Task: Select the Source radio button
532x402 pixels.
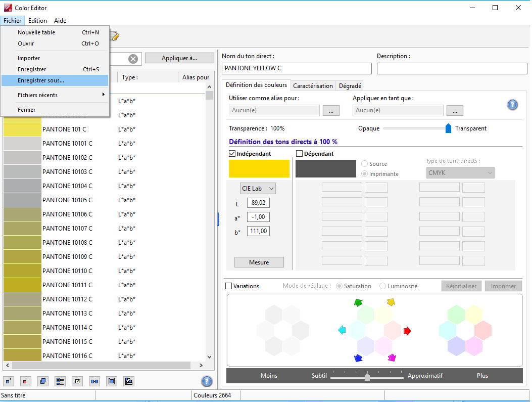Action: [x=364, y=164]
